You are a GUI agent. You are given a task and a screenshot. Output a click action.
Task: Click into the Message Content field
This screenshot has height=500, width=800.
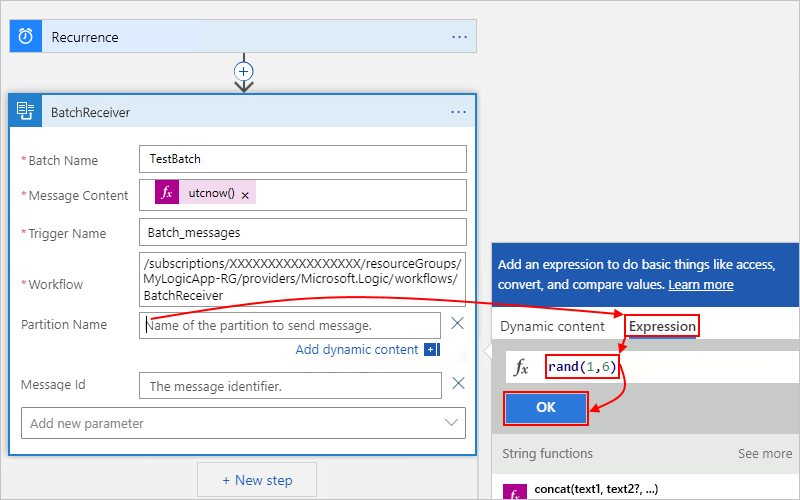point(303,195)
